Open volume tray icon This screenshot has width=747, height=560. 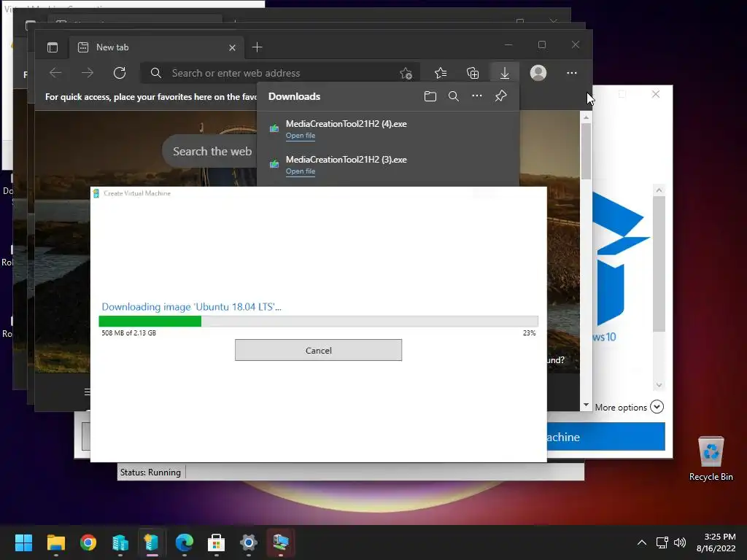[x=680, y=542]
